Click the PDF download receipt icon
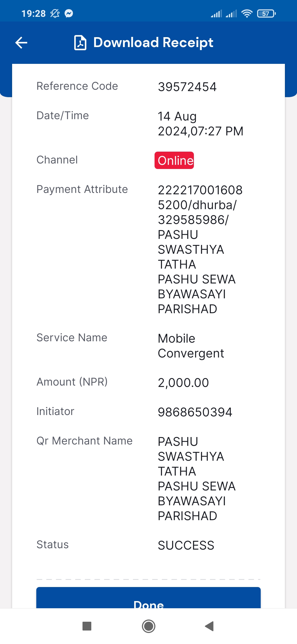The height and width of the screenshot is (644, 297). [x=80, y=43]
